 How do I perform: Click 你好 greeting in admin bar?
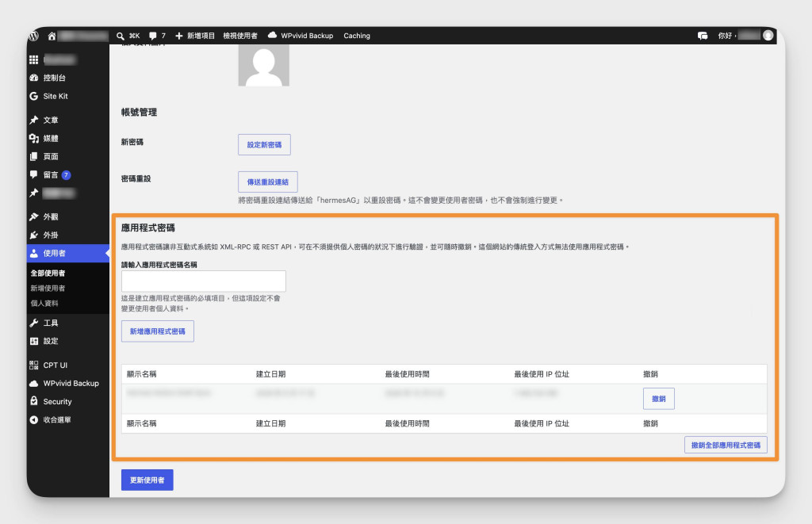click(x=725, y=36)
